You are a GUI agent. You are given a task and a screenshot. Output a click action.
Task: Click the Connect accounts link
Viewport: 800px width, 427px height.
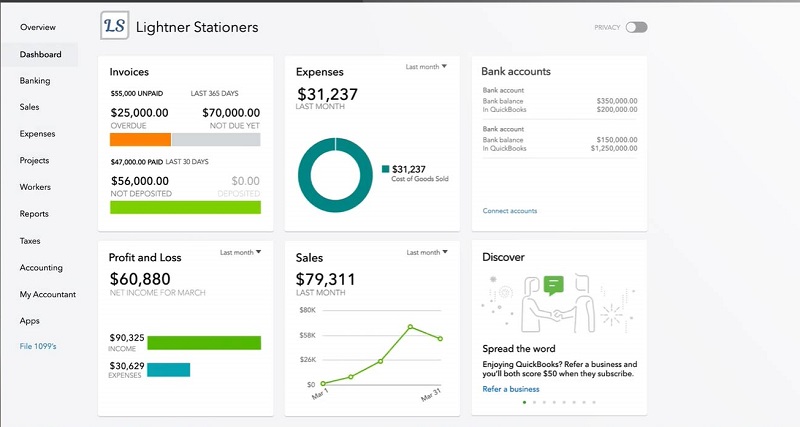(510, 211)
